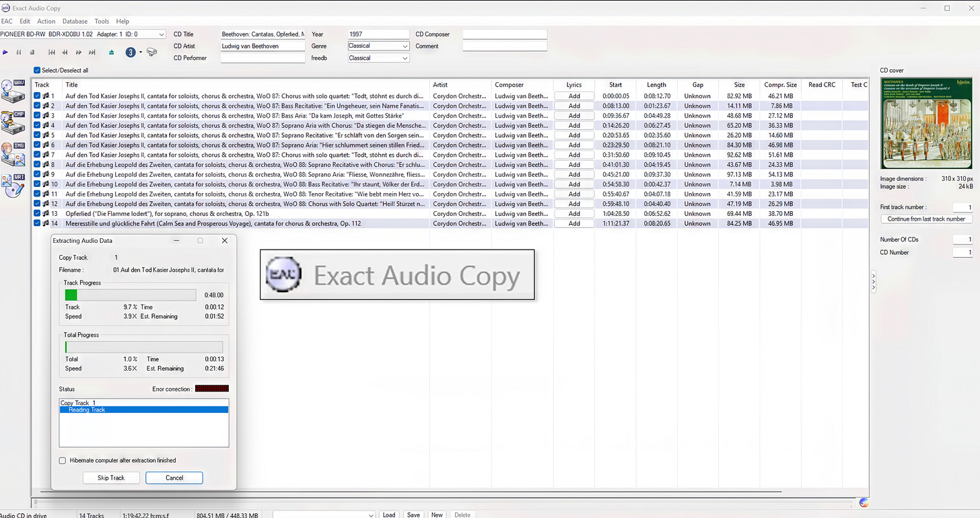Image resolution: width=980 pixels, height=518 pixels.
Task: Open the Help menu
Action: (123, 22)
